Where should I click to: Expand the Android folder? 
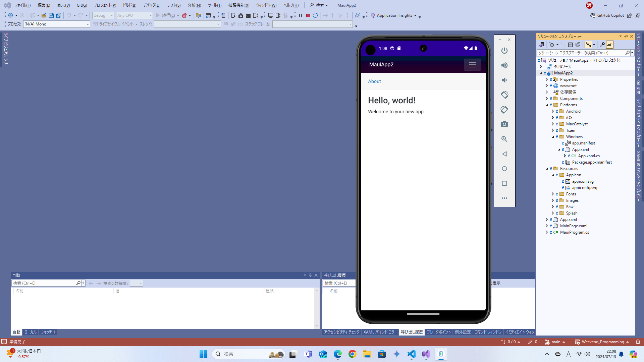(x=553, y=111)
